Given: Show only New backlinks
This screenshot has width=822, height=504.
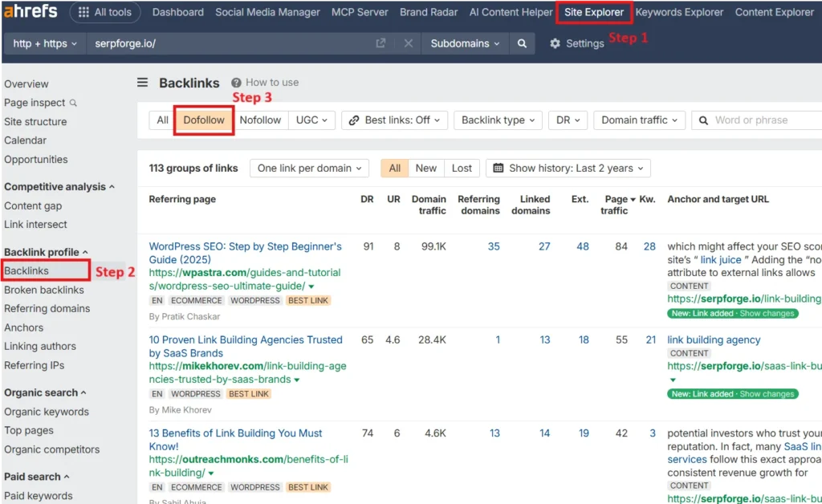Looking at the screenshot, I should point(426,168).
